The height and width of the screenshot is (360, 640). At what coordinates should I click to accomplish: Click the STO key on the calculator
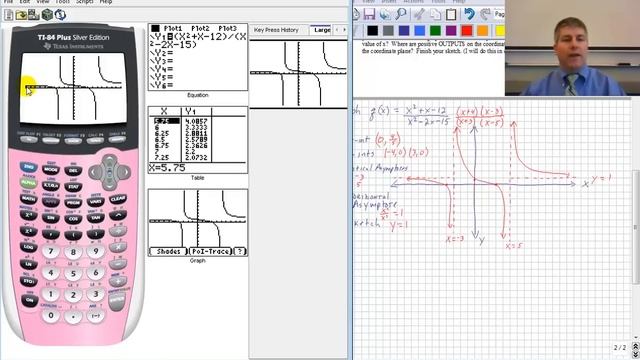(x=29, y=281)
